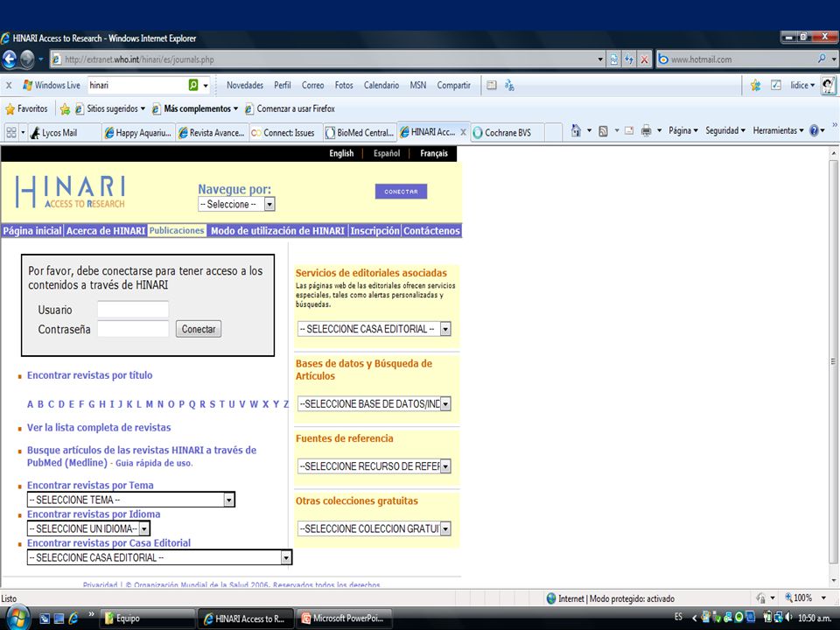Open the Publicaciones navigation tab
This screenshot has width=840, height=630.
tap(177, 230)
